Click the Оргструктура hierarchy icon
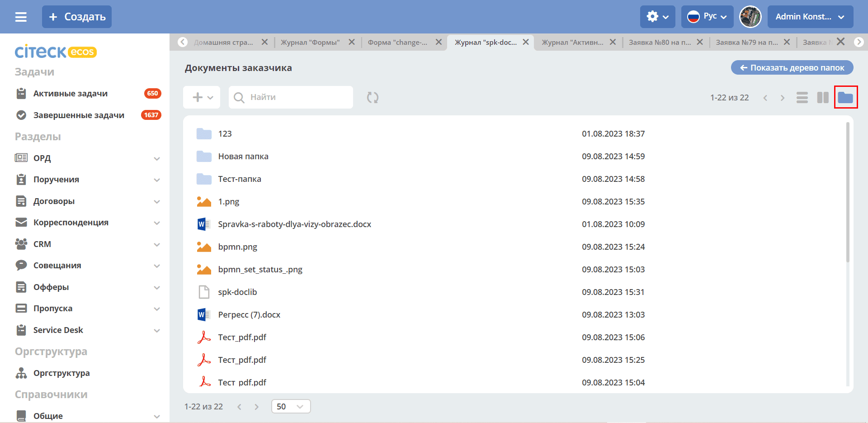This screenshot has width=868, height=423. coord(21,373)
